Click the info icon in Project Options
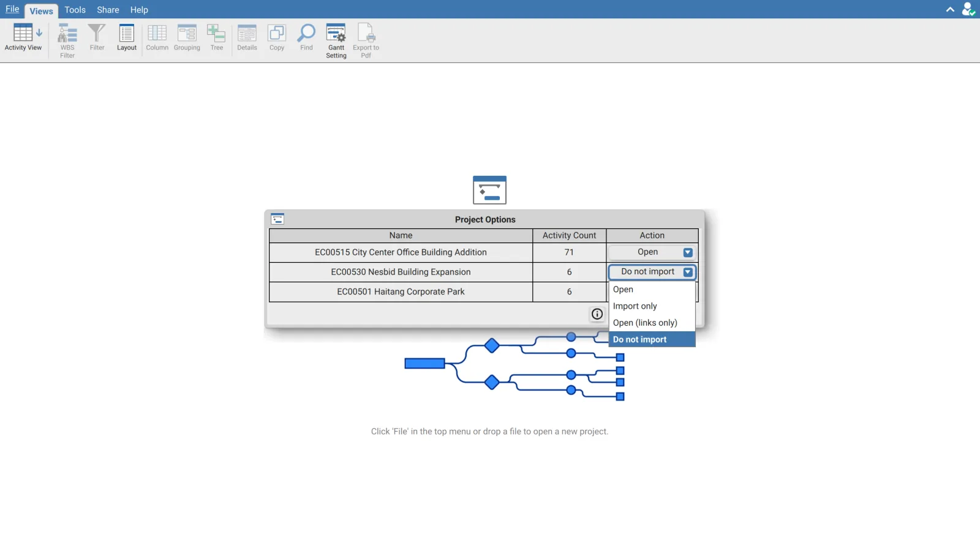Screen dimensions: 980x548 click(597, 314)
